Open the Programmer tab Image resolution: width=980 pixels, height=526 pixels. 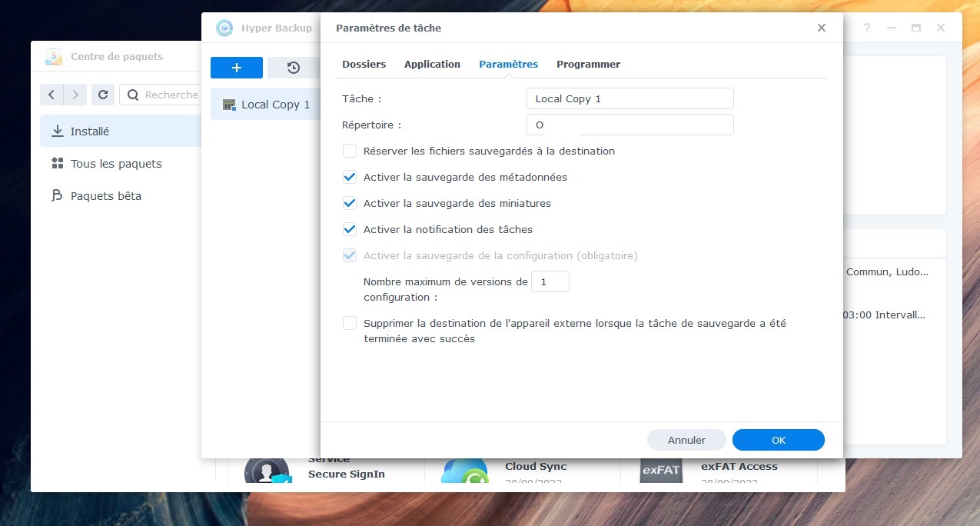point(588,64)
